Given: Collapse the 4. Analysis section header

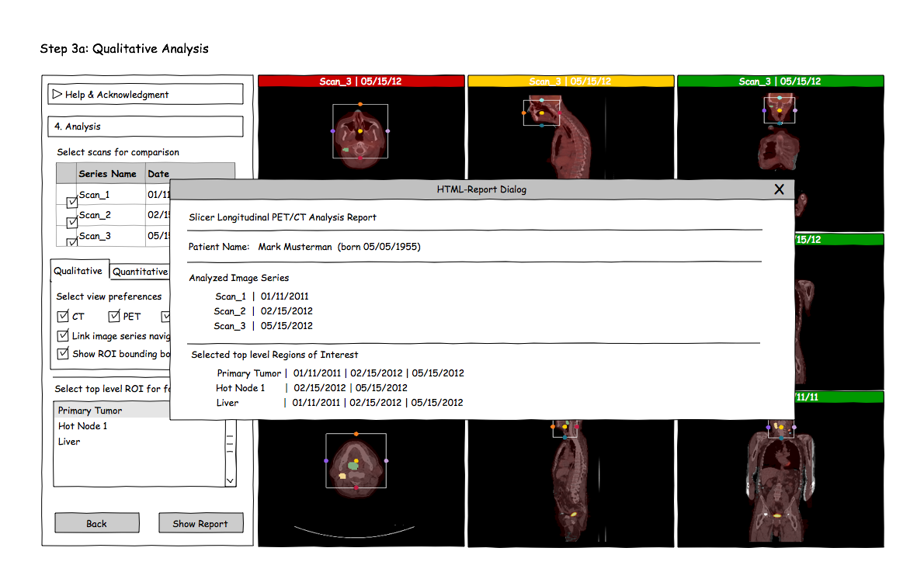Looking at the screenshot, I should point(145,127).
